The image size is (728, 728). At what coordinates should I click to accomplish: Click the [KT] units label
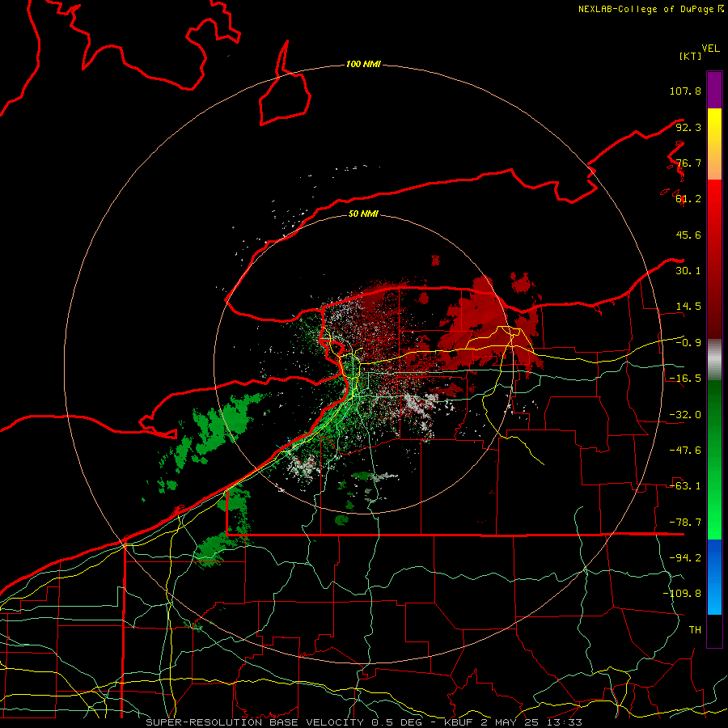690,56
